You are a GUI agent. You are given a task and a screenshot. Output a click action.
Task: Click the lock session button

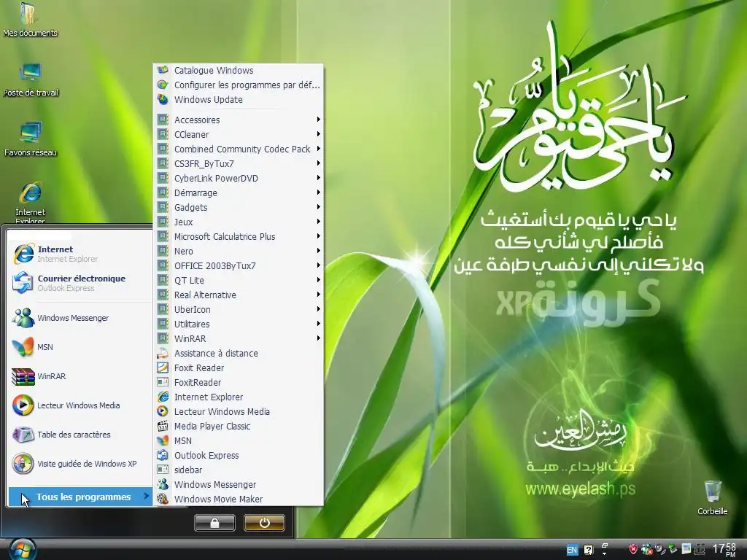[x=215, y=523]
